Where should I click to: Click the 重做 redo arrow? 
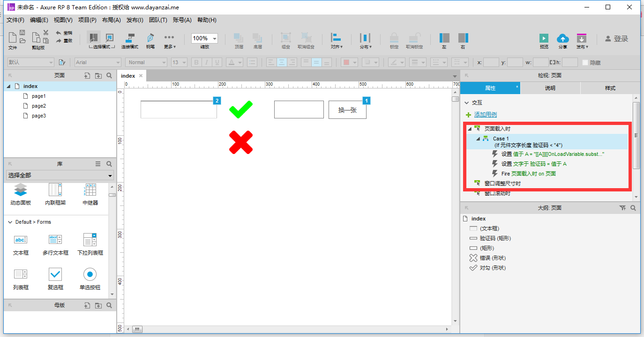click(59, 41)
